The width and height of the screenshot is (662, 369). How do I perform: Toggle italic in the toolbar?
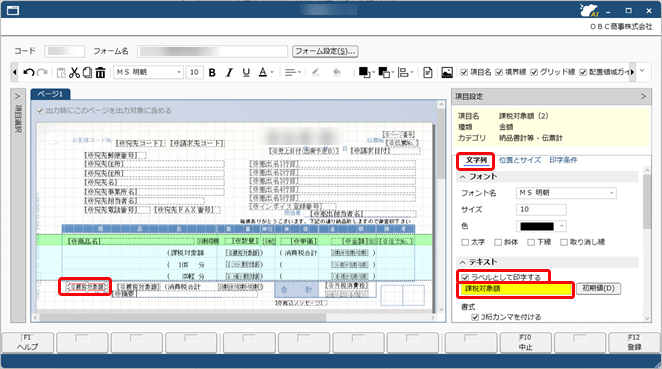point(229,73)
